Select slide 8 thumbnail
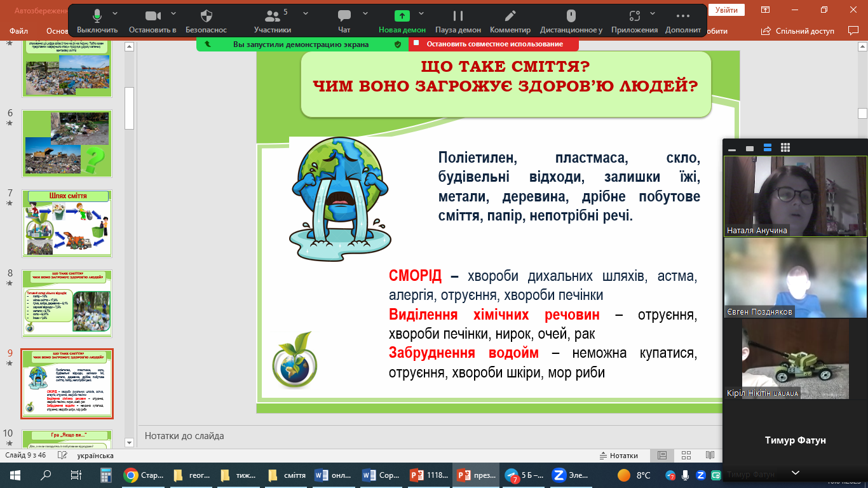Screen dimensions: 868x488 tap(67, 303)
